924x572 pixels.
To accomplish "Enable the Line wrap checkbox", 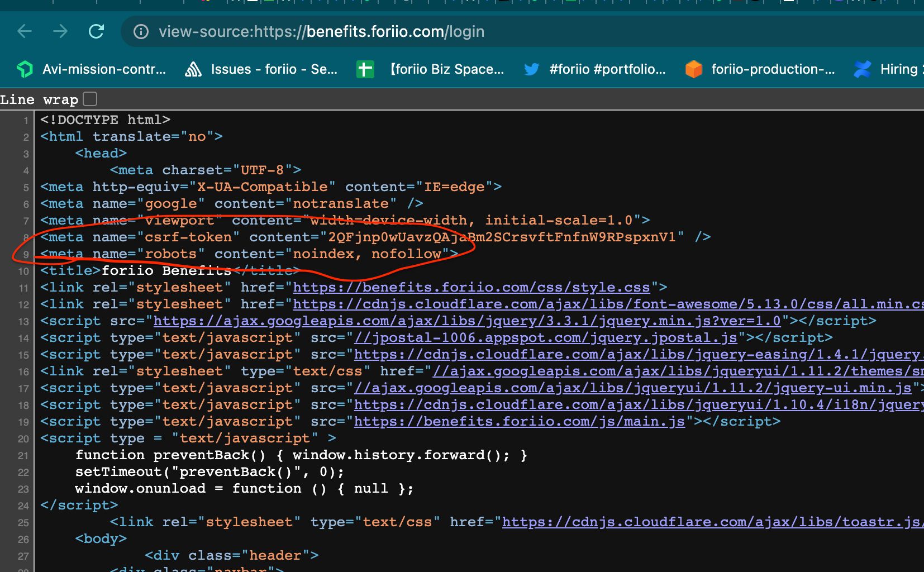I will click(90, 99).
